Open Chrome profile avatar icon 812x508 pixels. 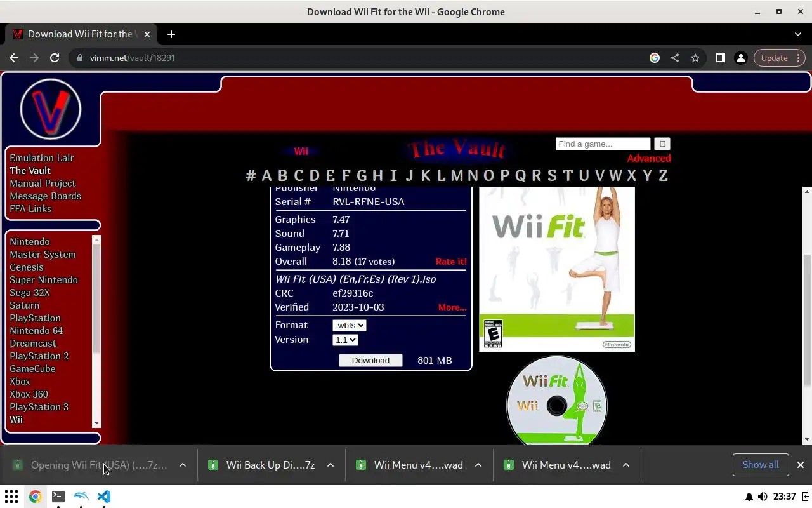740,58
